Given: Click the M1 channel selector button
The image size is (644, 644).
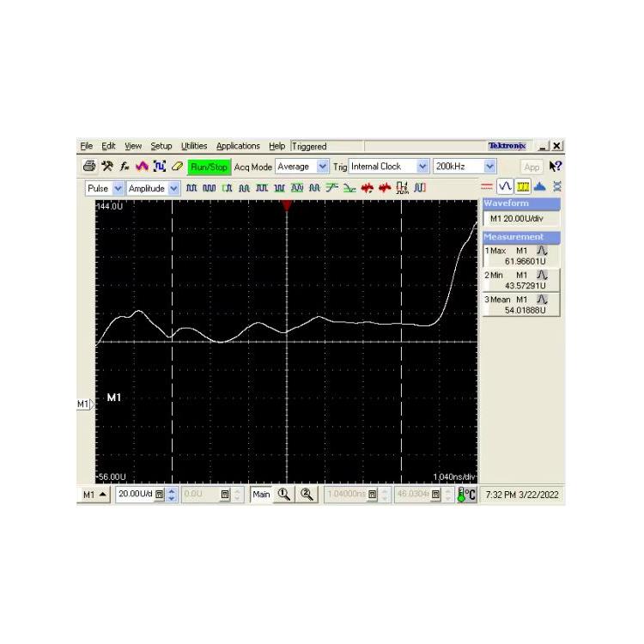Looking at the screenshot, I should pos(94,495).
